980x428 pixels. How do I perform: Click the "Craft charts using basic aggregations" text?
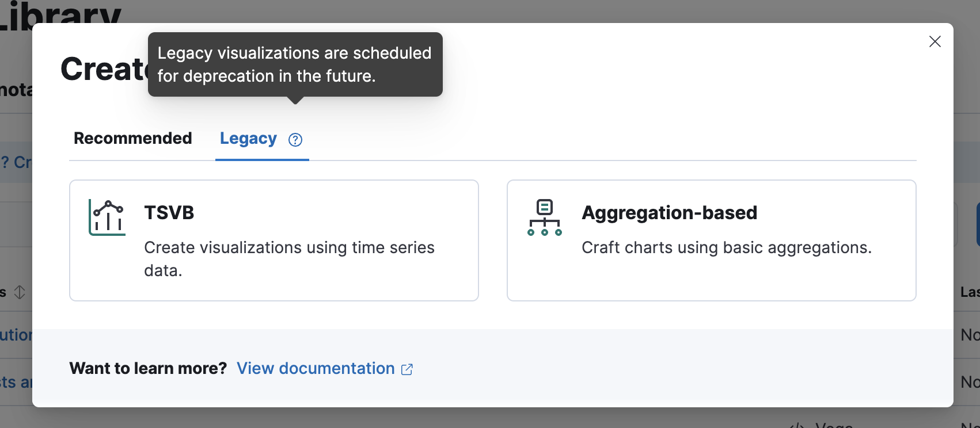726,248
